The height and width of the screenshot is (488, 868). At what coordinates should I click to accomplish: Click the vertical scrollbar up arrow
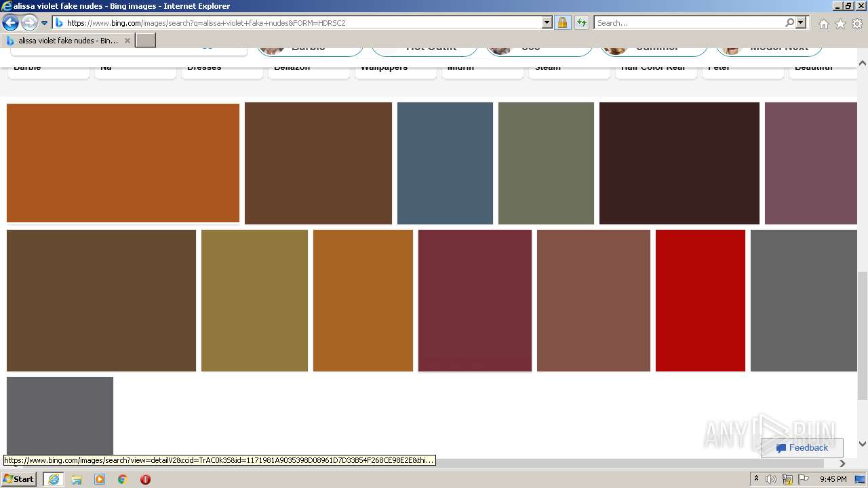click(863, 63)
